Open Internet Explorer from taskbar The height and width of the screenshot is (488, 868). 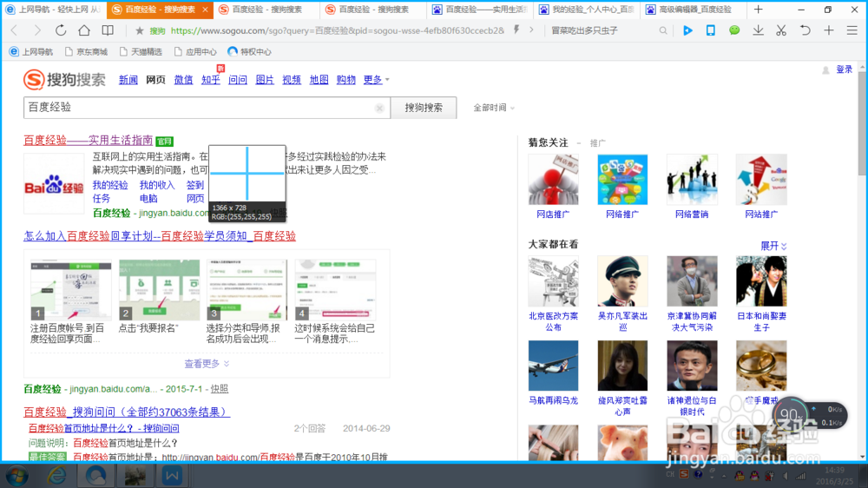(56, 476)
